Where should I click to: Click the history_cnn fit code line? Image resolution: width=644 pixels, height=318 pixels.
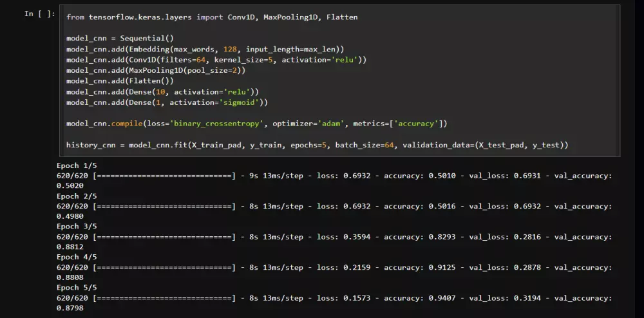(x=317, y=145)
